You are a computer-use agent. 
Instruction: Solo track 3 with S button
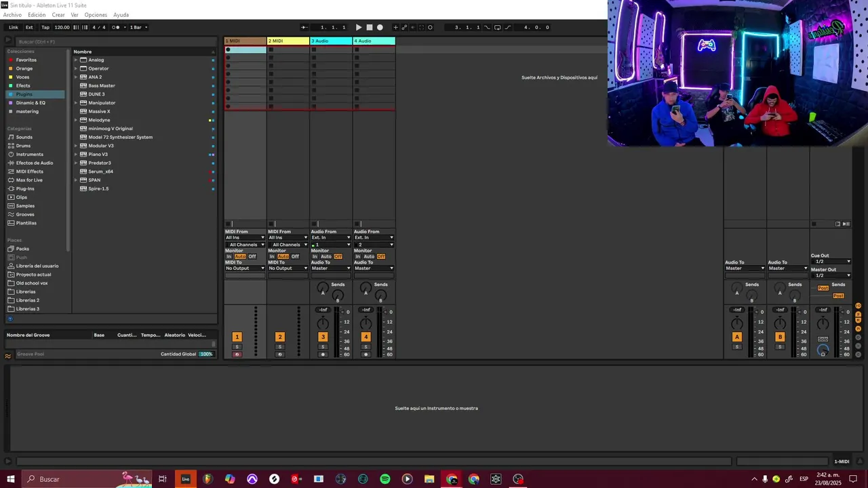click(323, 347)
